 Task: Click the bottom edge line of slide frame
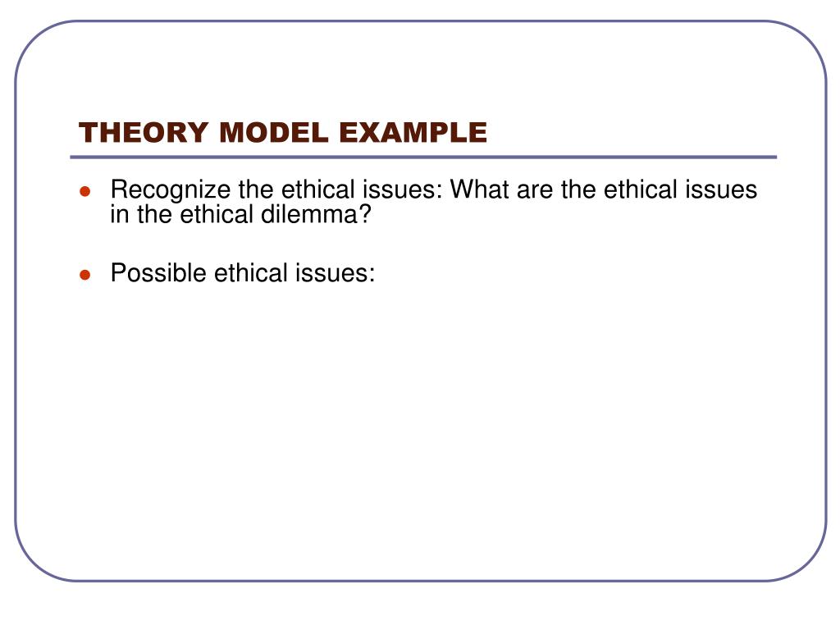[x=421, y=581]
